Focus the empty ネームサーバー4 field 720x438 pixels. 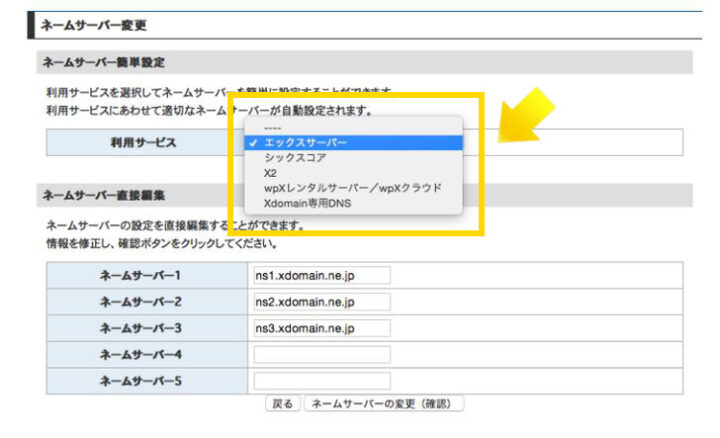[x=322, y=354]
